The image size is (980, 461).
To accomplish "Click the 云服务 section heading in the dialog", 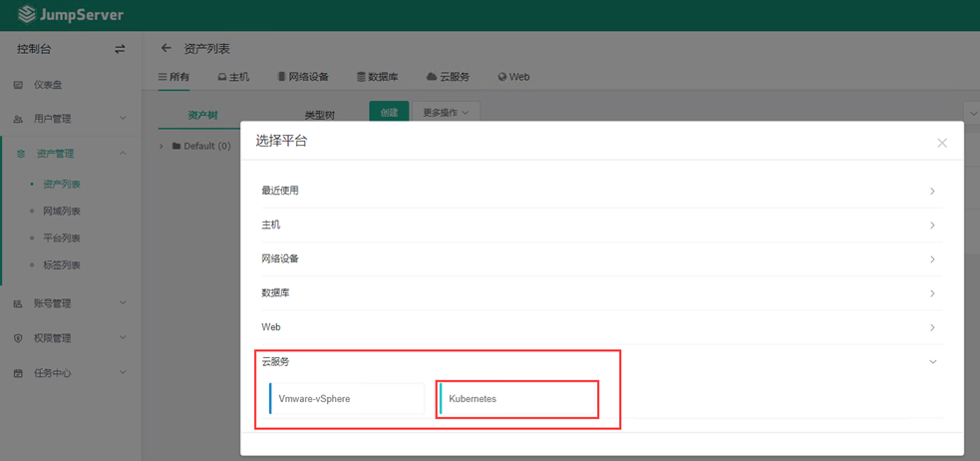I will [x=275, y=361].
